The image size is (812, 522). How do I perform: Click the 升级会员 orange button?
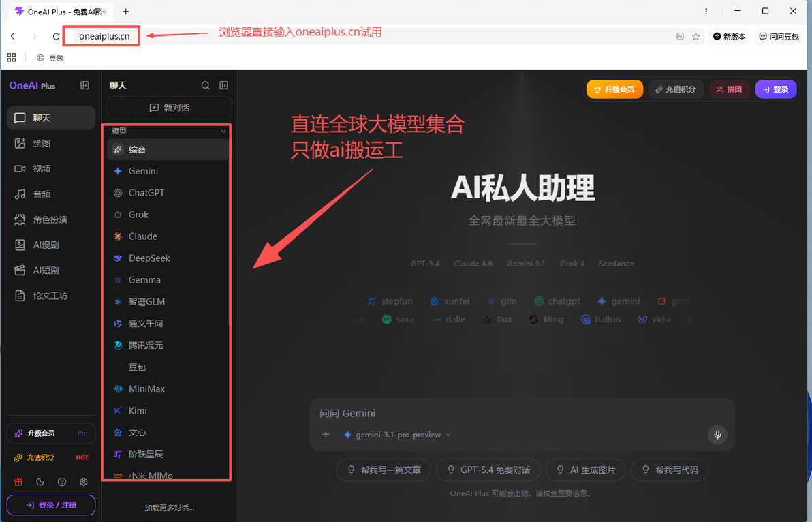pyautogui.click(x=614, y=89)
